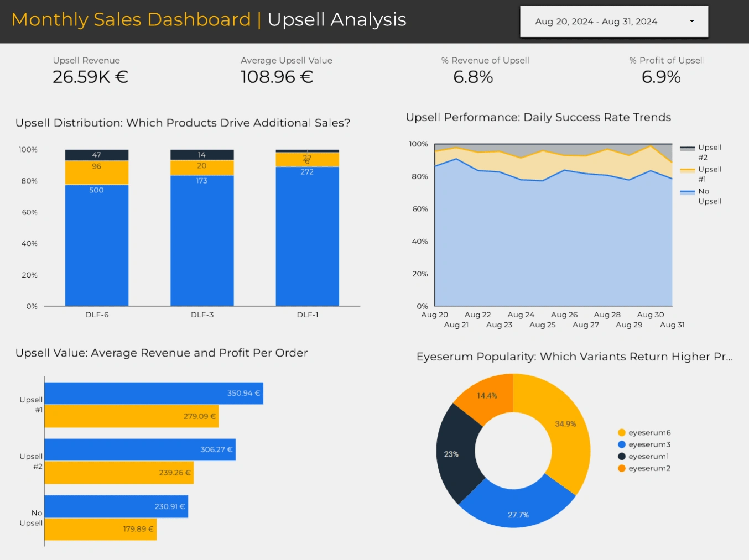Click the DLF-1 blue segment labeled 272
This screenshot has width=749, height=560.
point(307,236)
